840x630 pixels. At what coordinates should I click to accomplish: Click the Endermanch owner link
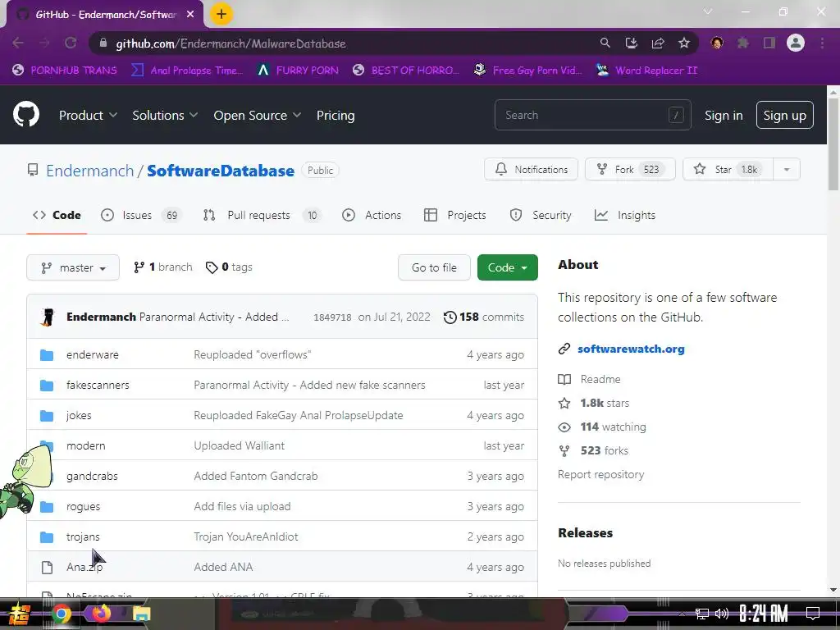89,171
